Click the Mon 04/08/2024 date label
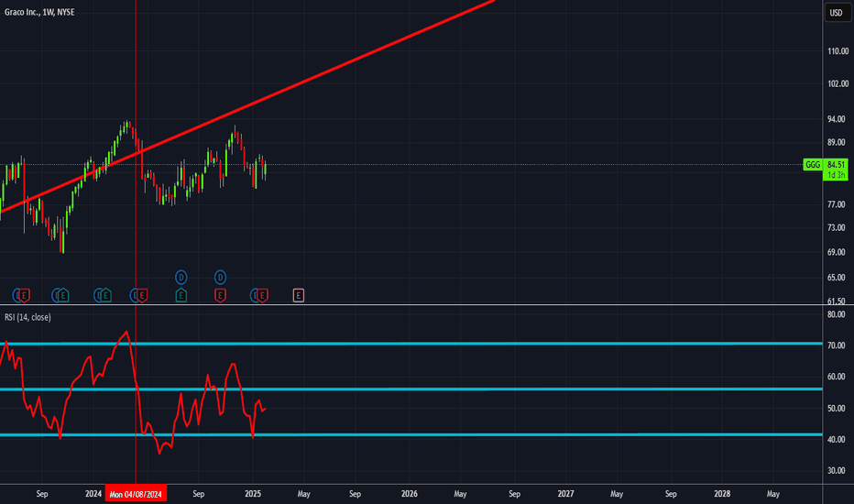854x504 pixels. coord(136,494)
